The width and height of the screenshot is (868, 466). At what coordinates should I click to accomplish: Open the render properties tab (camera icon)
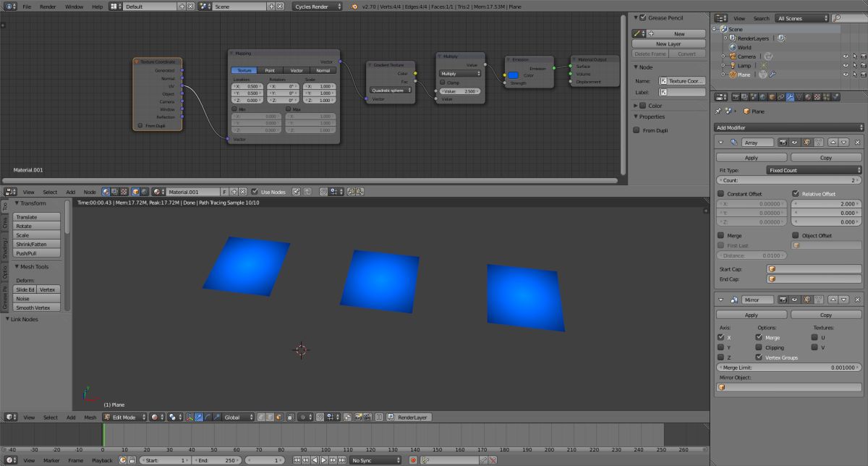click(736, 96)
